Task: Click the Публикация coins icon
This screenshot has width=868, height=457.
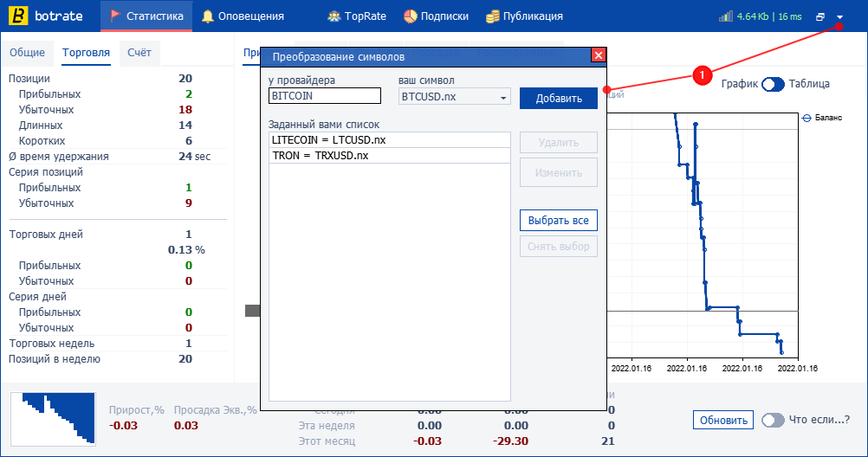Action: pos(492,16)
